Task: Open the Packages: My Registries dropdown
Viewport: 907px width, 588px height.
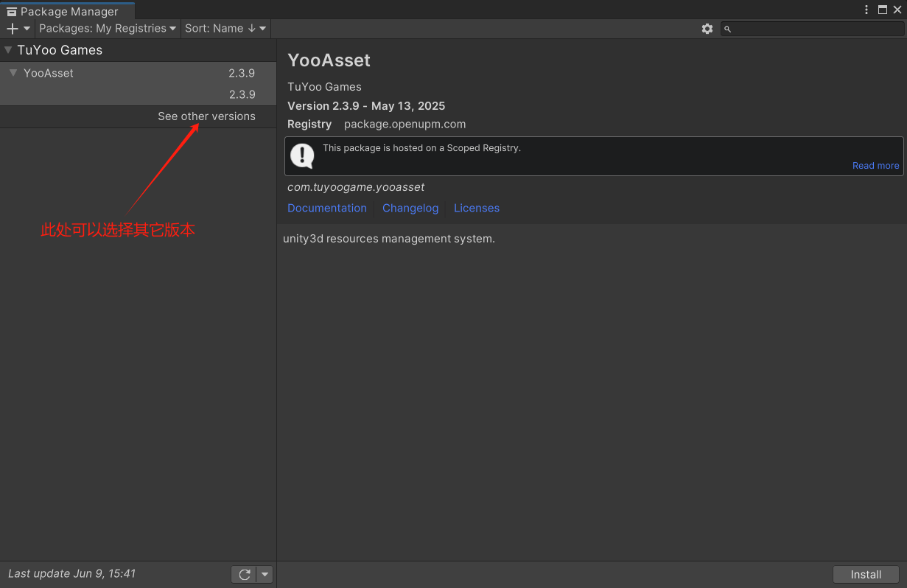Action: (x=107, y=28)
